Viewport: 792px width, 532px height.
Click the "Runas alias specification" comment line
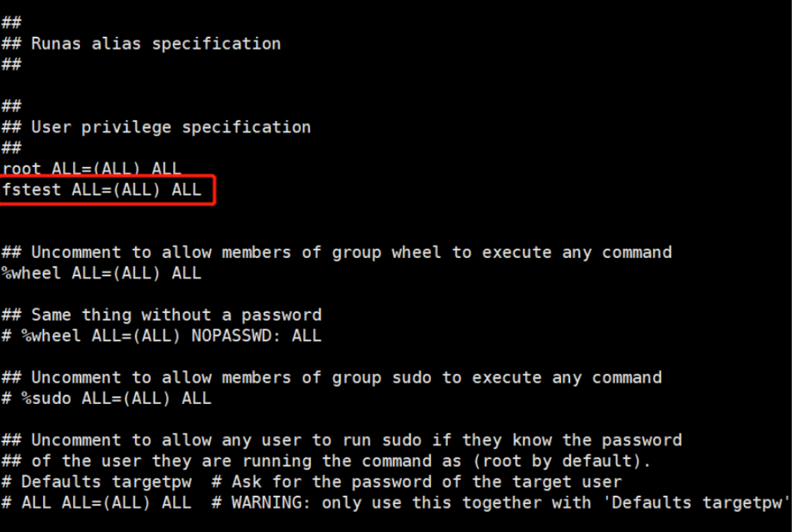155,44
